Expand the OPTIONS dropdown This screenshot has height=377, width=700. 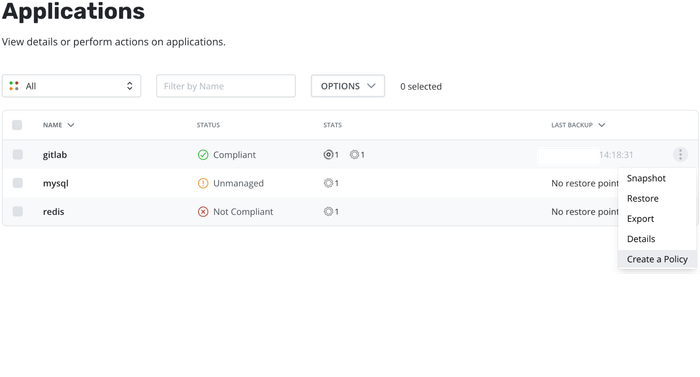tap(348, 86)
